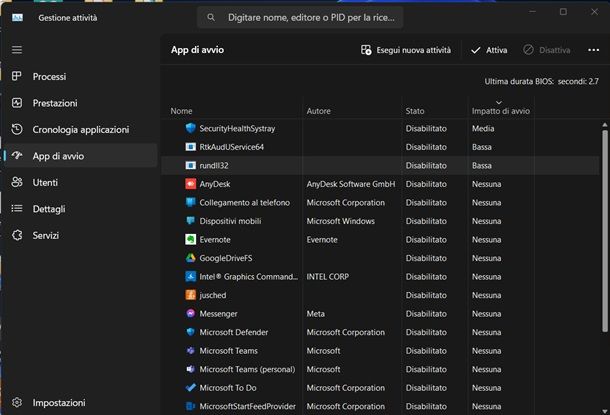Click Microsoft Windows author cell

click(340, 221)
